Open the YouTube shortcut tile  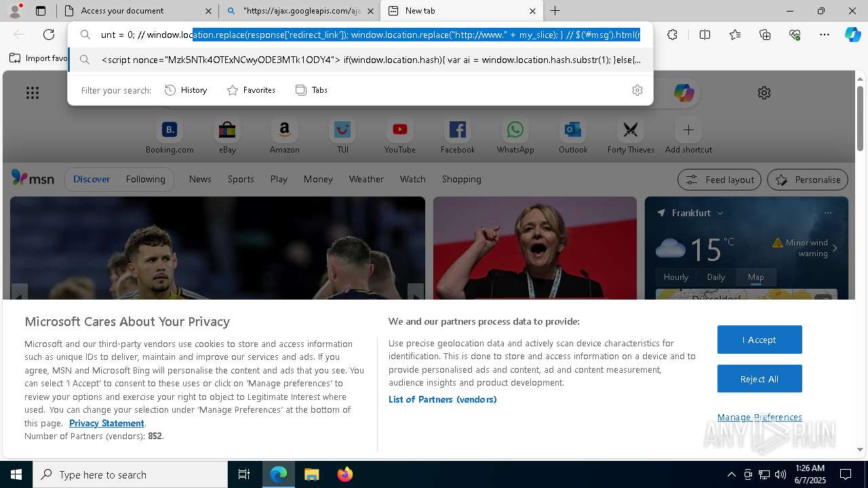tap(400, 136)
